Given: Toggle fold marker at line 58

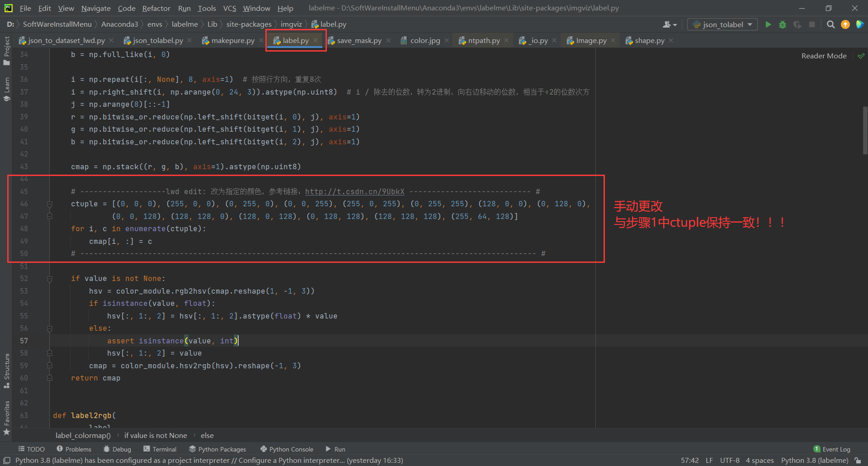Looking at the screenshot, I should [50, 353].
